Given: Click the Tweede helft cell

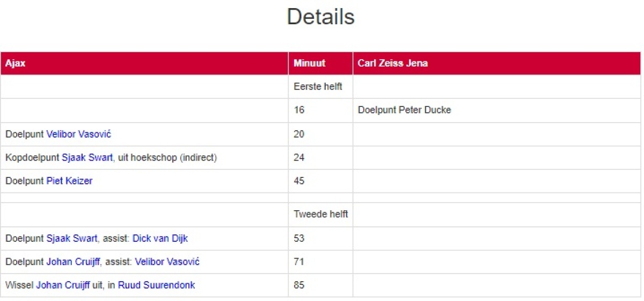Looking at the screenshot, I should (320, 214).
